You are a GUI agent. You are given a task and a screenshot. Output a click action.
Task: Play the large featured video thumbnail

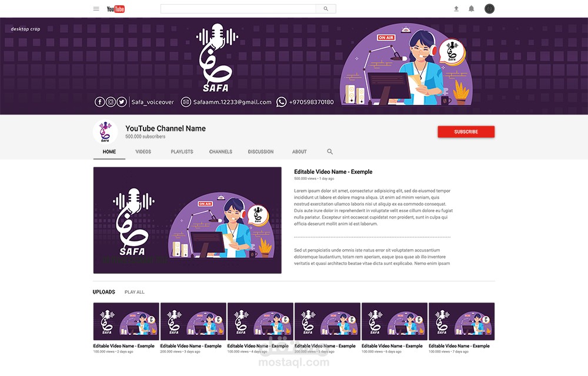pyautogui.click(x=188, y=220)
